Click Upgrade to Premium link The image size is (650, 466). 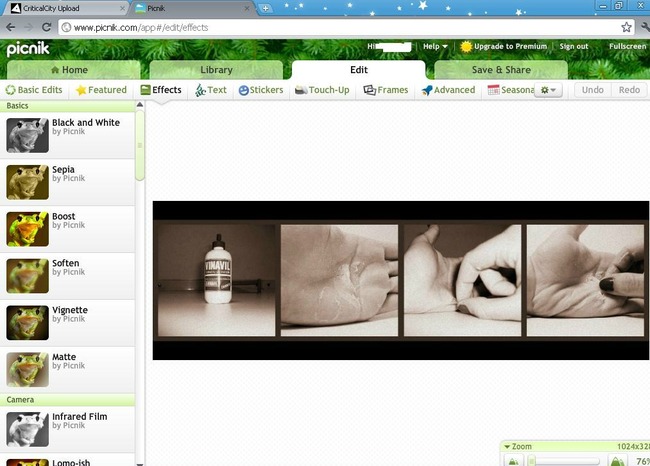tap(510, 46)
